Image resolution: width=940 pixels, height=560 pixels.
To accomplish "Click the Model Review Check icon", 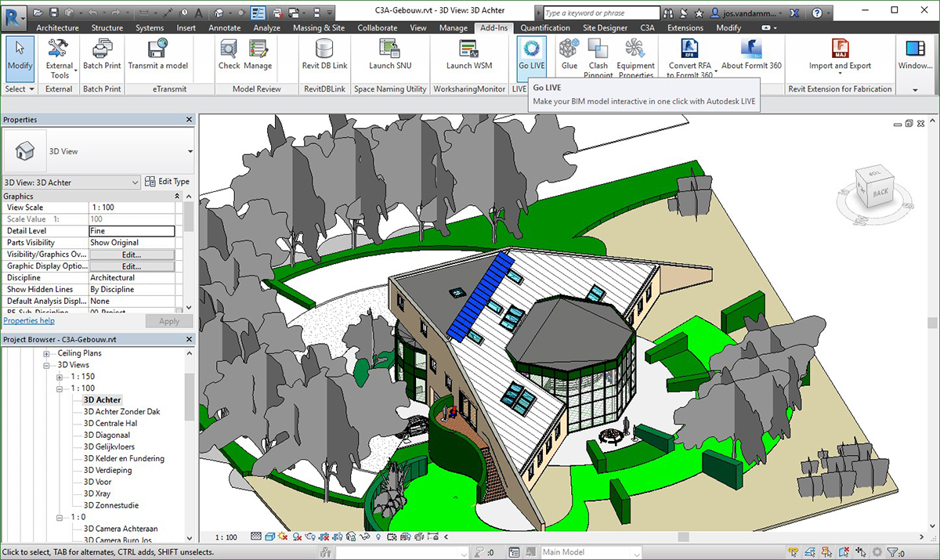I will (x=229, y=55).
